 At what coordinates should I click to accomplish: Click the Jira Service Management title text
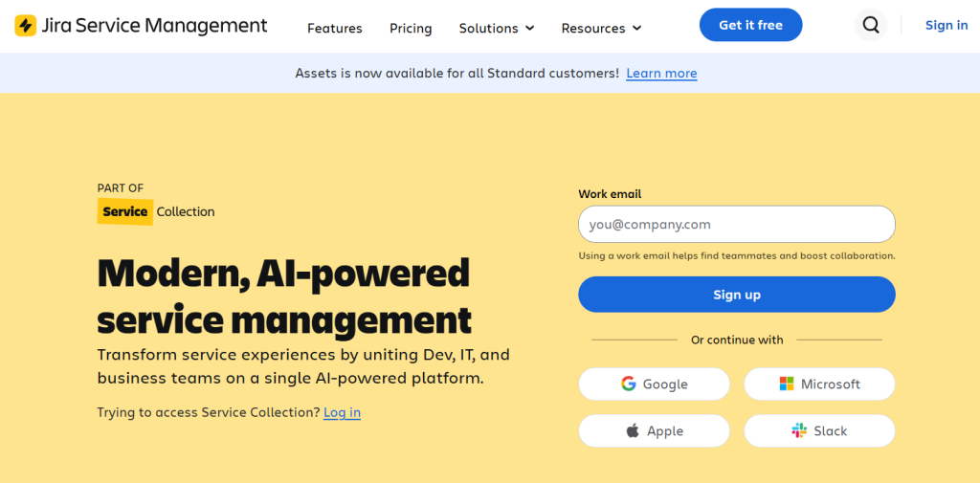point(154,26)
